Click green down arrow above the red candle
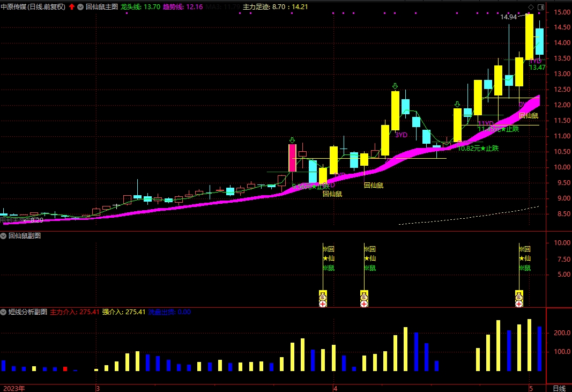This screenshot has height=392, width=572. tap(292, 140)
